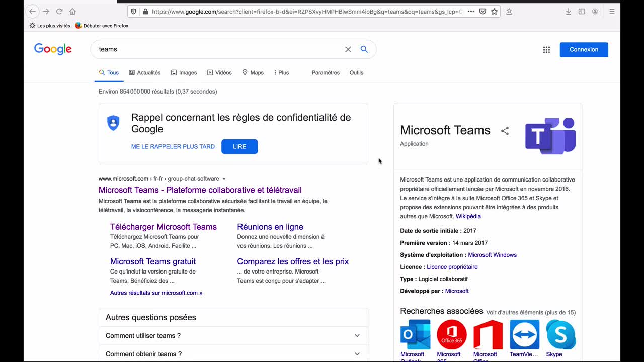The image size is (644, 362).
Task: Open the Plus dropdown menu
Action: point(281,73)
